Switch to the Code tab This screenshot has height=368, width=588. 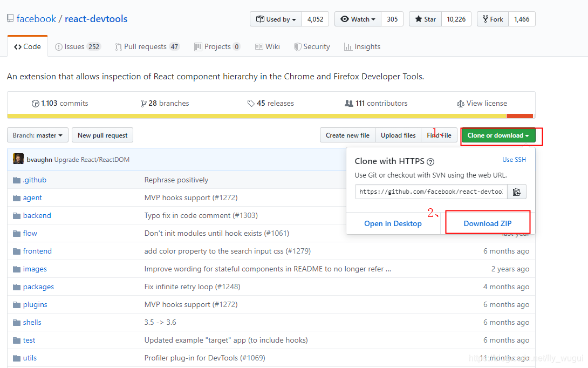(x=28, y=46)
